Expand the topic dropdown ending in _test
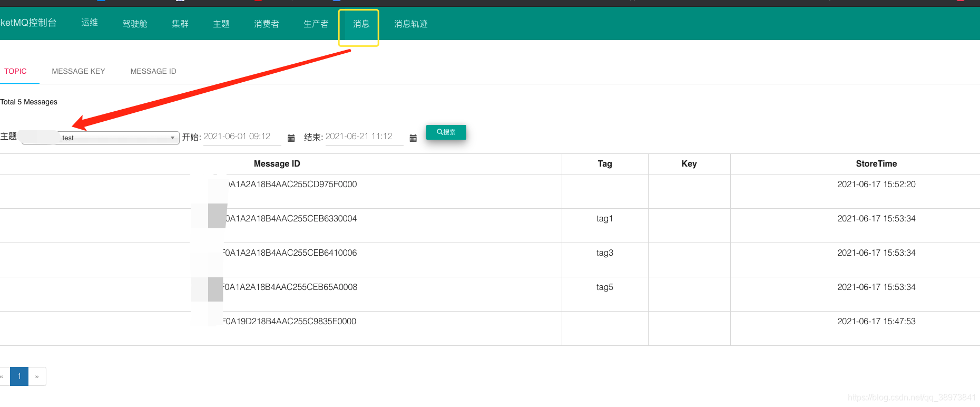 pyautogui.click(x=101, y=138)
